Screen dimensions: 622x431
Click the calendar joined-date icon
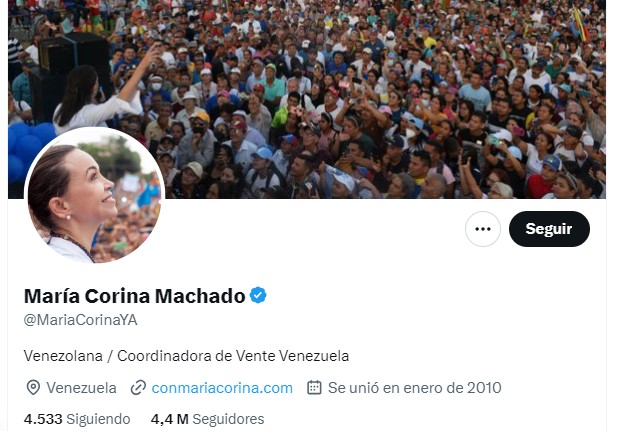[314, 387]
